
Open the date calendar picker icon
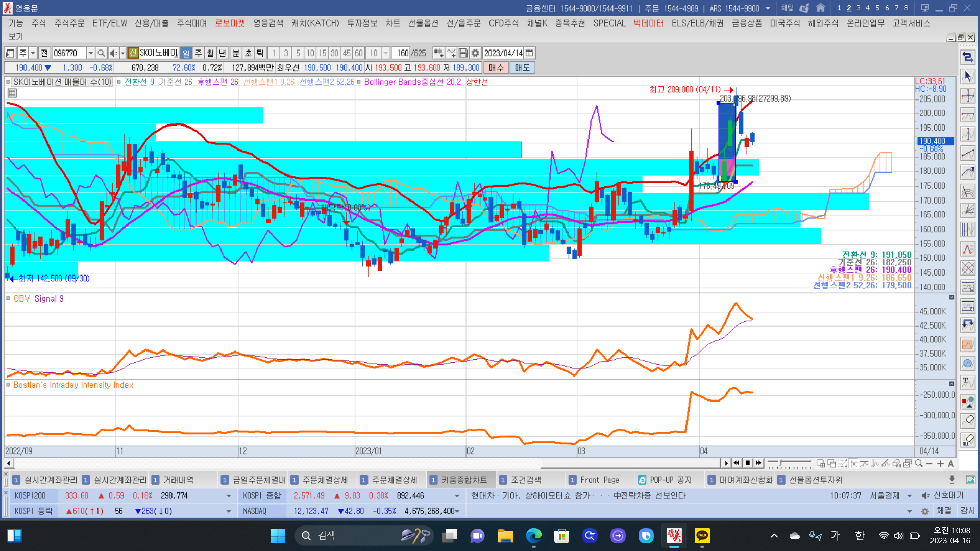tap(530, 53)
